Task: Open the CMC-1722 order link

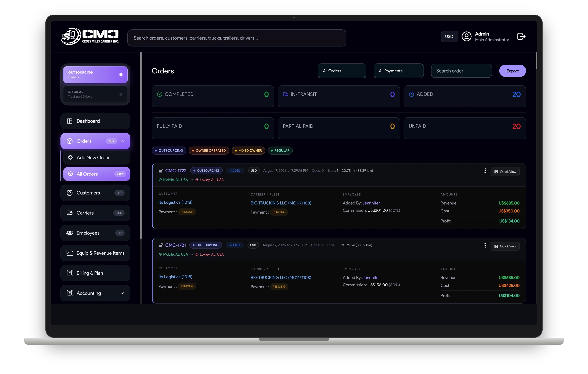Action: 176,171
